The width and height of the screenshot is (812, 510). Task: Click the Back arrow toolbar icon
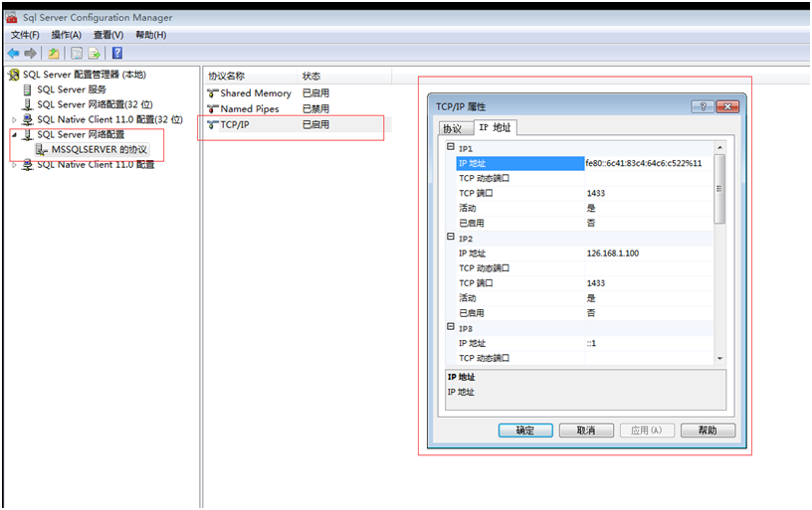coord(13,53)
